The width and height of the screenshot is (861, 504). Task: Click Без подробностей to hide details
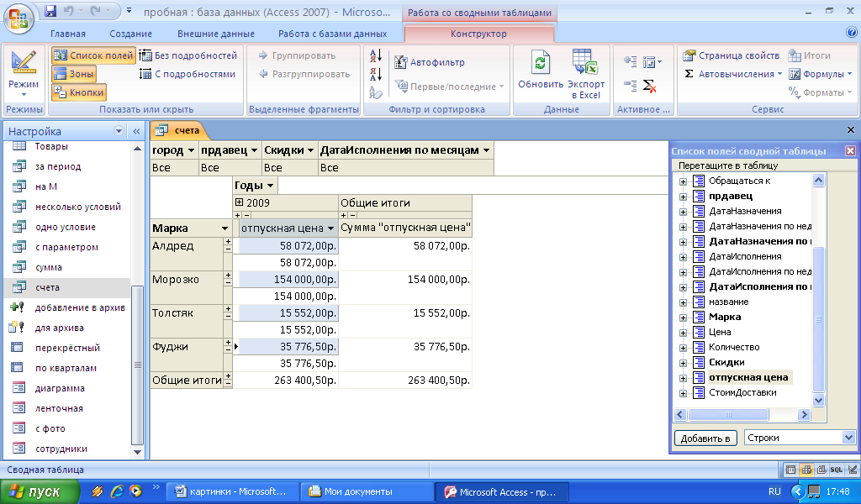point(188,55)
